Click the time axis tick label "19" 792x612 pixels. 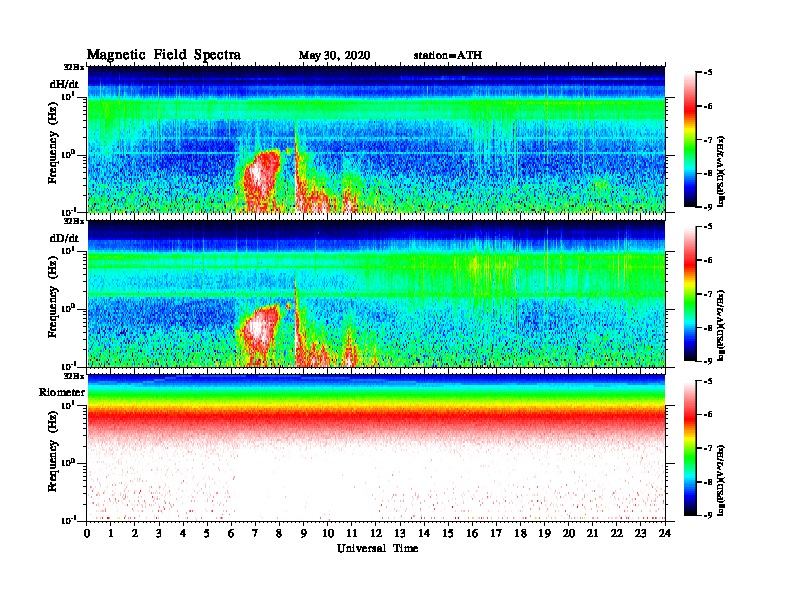(544, 533)
